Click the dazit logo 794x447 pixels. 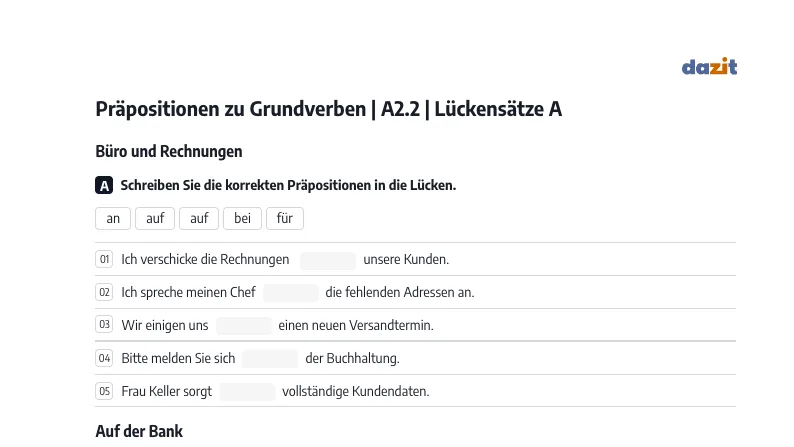[x=709, y=66]
